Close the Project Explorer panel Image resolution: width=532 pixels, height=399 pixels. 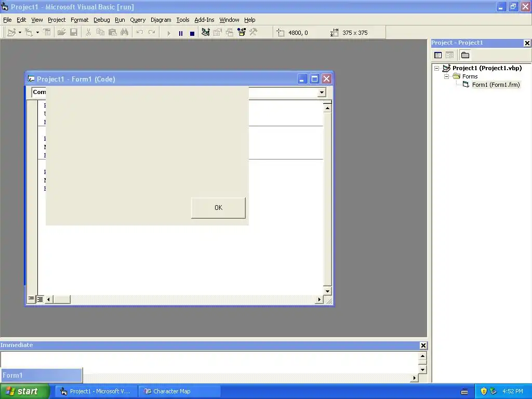click(x=527, y=43)
